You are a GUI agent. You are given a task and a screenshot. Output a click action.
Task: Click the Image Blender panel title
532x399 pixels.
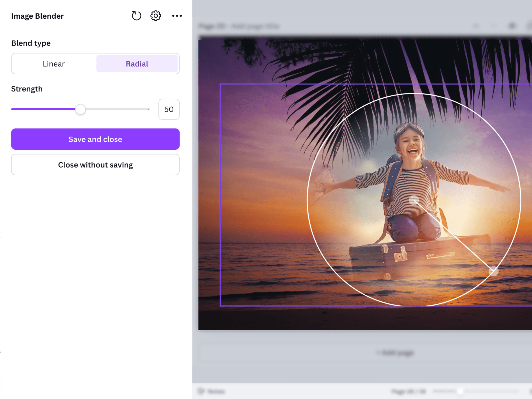pyautogui.click(x=37, y=16)
